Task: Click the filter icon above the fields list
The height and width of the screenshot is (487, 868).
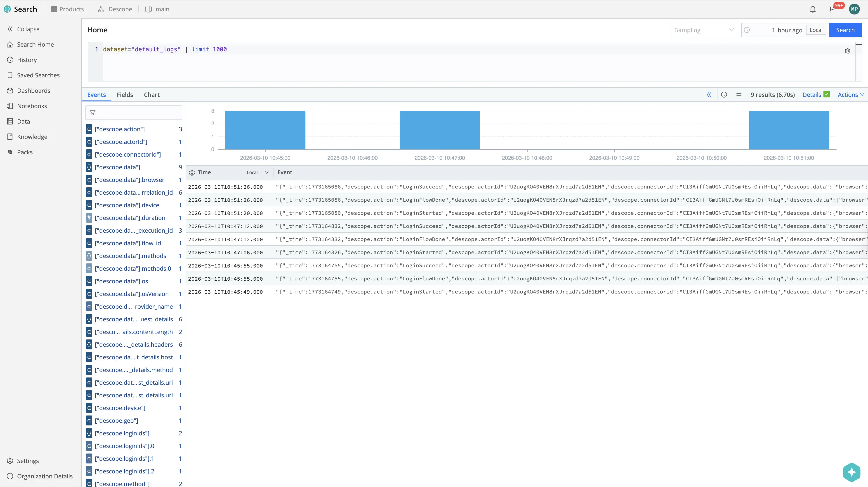Action: pyautogui.click(x=92, y=112)
